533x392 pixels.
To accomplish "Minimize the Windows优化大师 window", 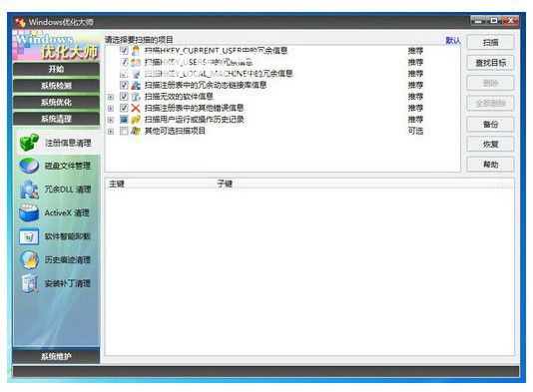I will click(x=478, y=21).
